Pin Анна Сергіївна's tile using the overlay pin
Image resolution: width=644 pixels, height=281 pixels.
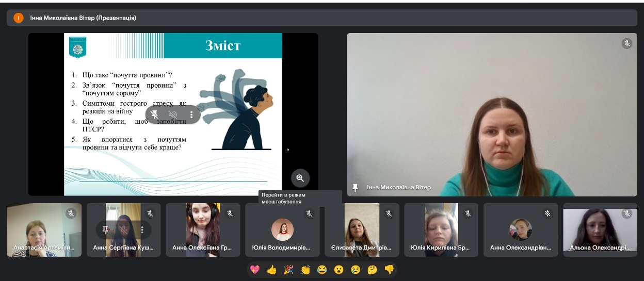(x=105, y=229)
